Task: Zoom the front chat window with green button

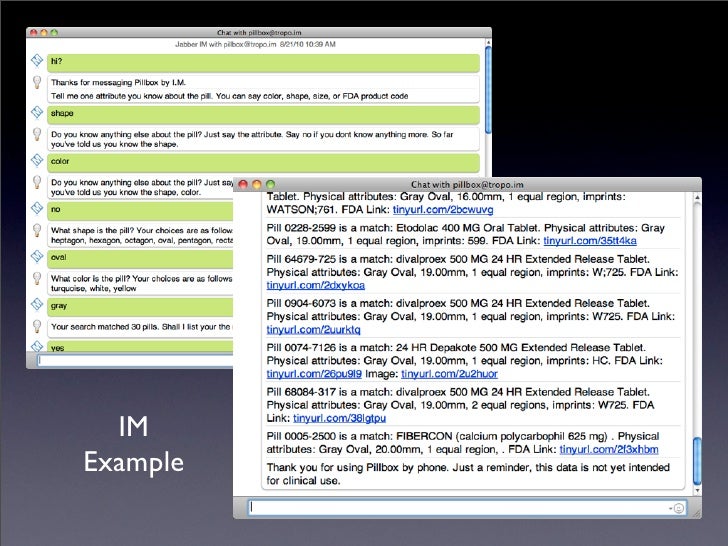Action: click(x=270, y=184)
